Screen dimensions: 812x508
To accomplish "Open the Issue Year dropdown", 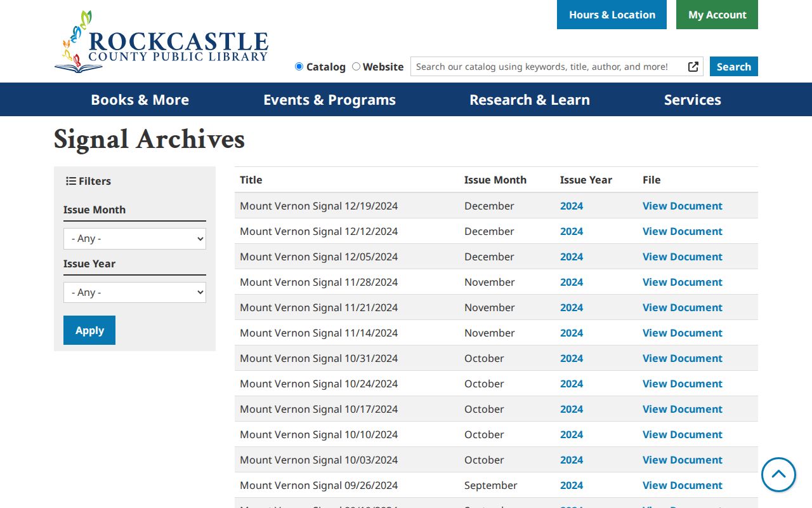I will coord(134,292).
